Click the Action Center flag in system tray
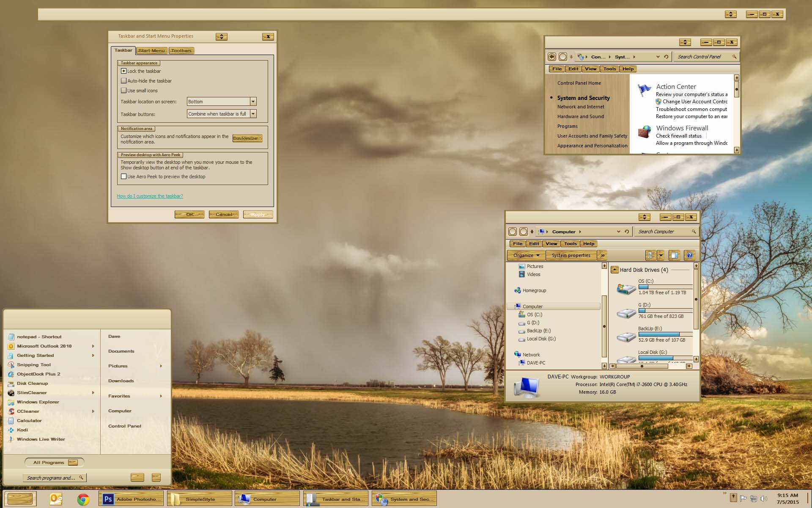Viewport: 812px width, 508px height. 743,499
